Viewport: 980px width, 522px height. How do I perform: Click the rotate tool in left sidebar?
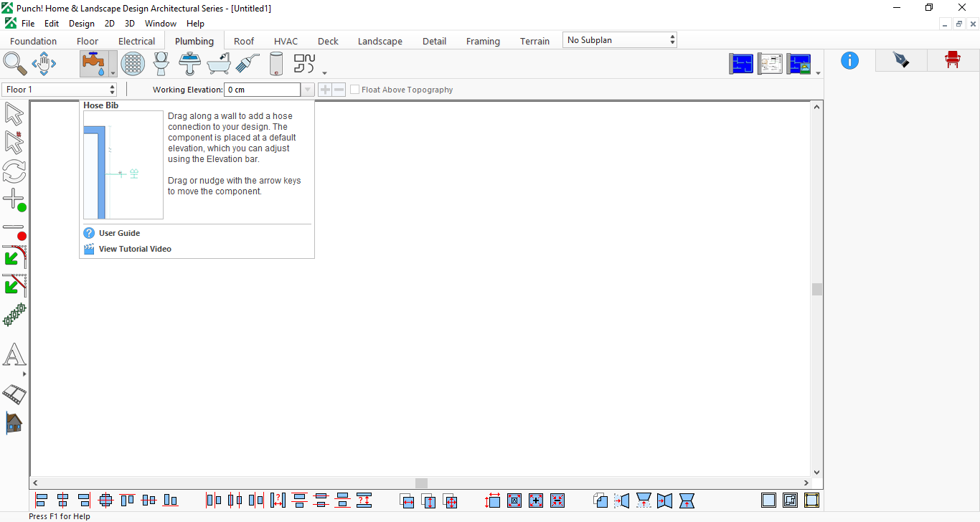[x=14, y=171]
